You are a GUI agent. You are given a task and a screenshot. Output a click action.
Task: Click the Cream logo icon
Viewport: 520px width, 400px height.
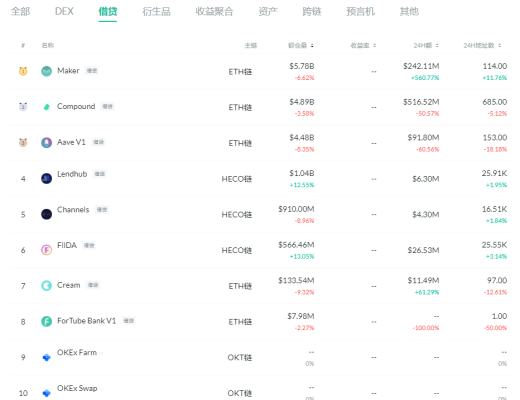pos(46,286)
